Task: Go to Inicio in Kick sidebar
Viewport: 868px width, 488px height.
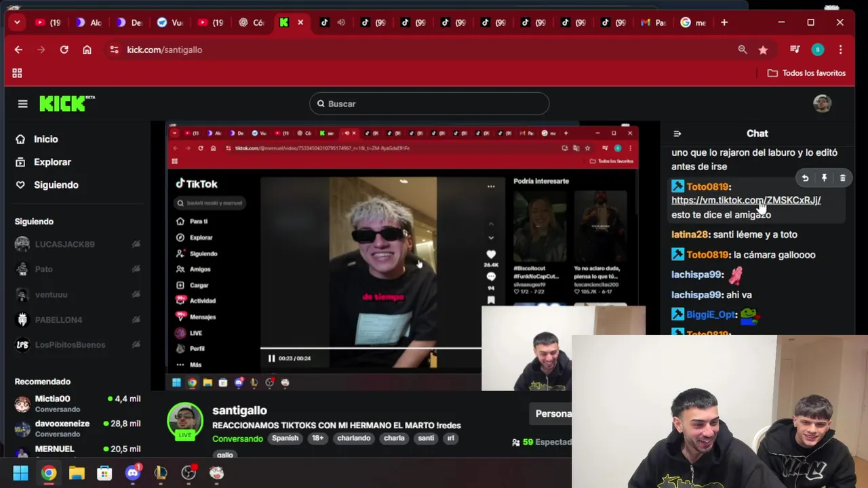Action: tap(46, 139)
